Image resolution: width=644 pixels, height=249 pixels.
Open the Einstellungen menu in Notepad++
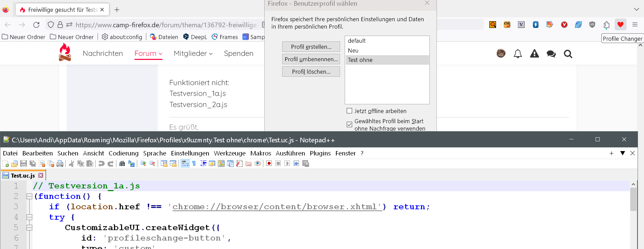(190, 153)
